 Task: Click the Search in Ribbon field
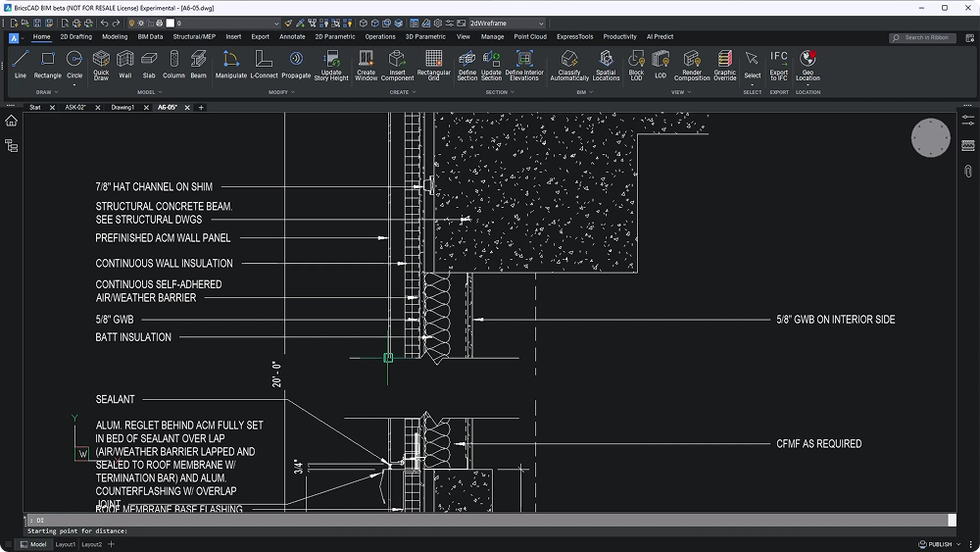pyautogui.click(x=922, y=37)
